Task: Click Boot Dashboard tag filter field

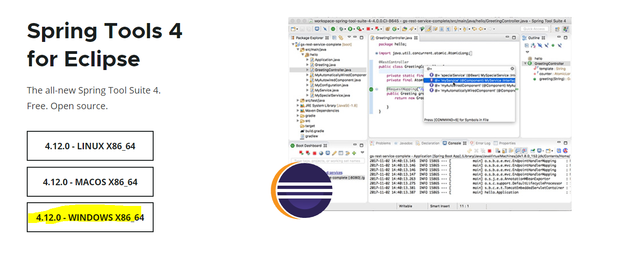Action: point(328,161)
